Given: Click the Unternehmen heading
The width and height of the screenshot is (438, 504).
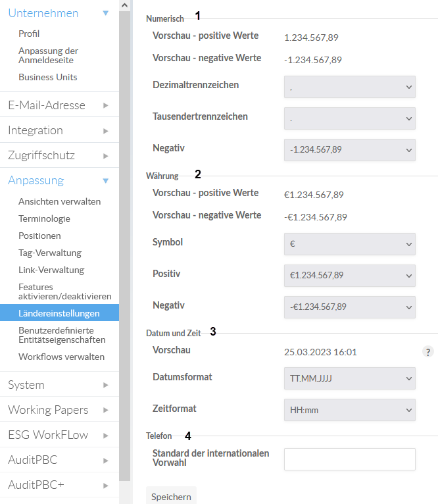Looking at the screenshot, I should pos(43,13).
